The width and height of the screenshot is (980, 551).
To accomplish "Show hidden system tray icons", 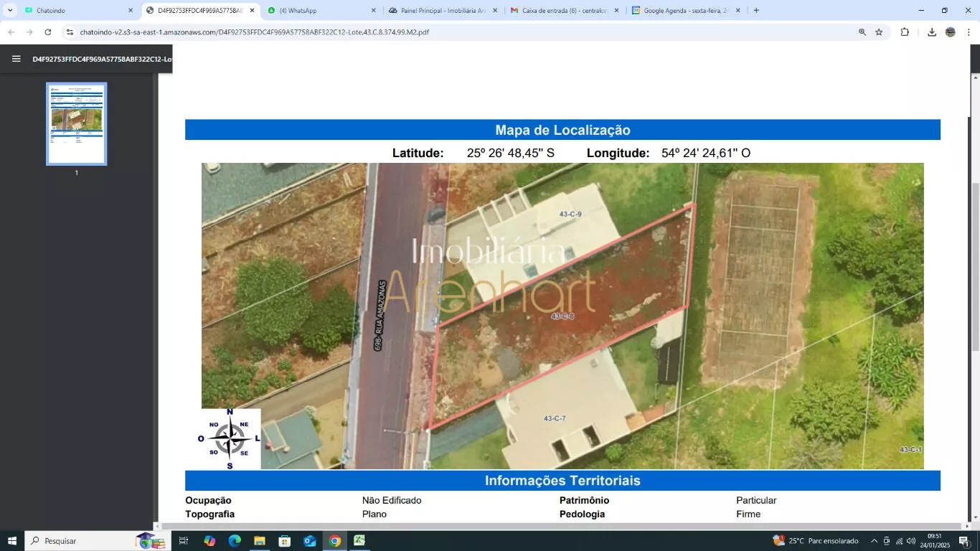I will pyautogui.click(x=874, y=540).
